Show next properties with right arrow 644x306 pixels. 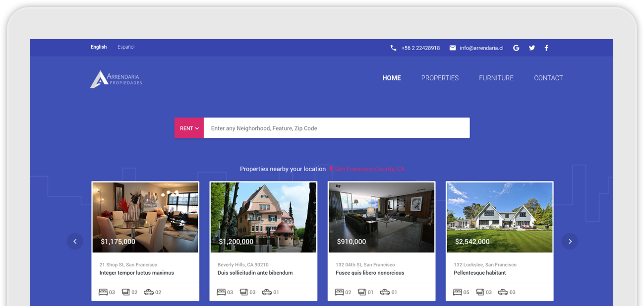pyautogui.click(x=570, y=242)
